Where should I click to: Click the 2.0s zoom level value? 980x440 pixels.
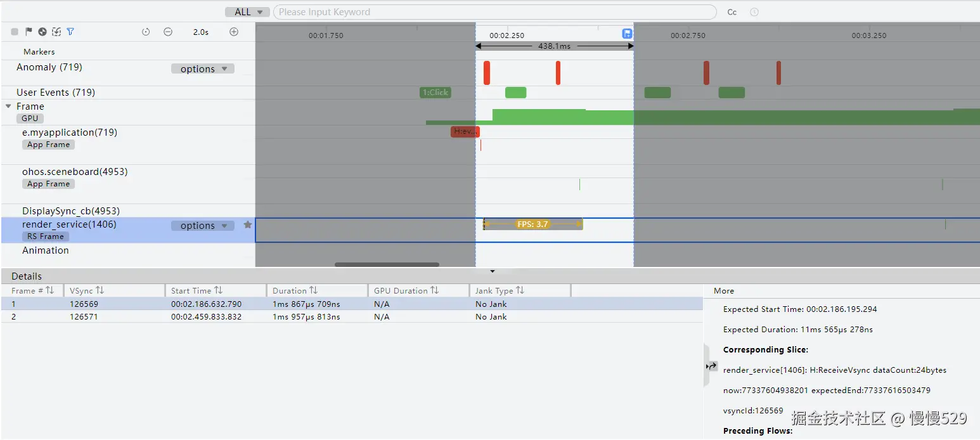pyautogui.click(x=201, y=32)
